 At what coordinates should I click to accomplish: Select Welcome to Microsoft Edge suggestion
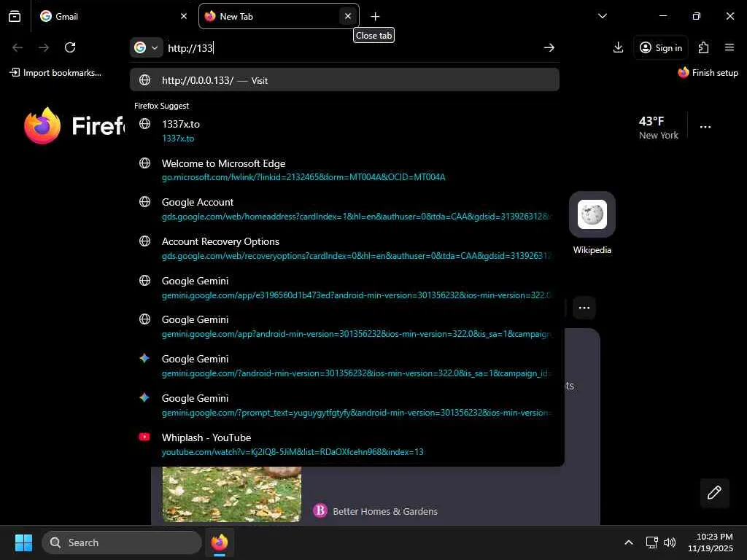pyautogui.click(x=344, y=170)
